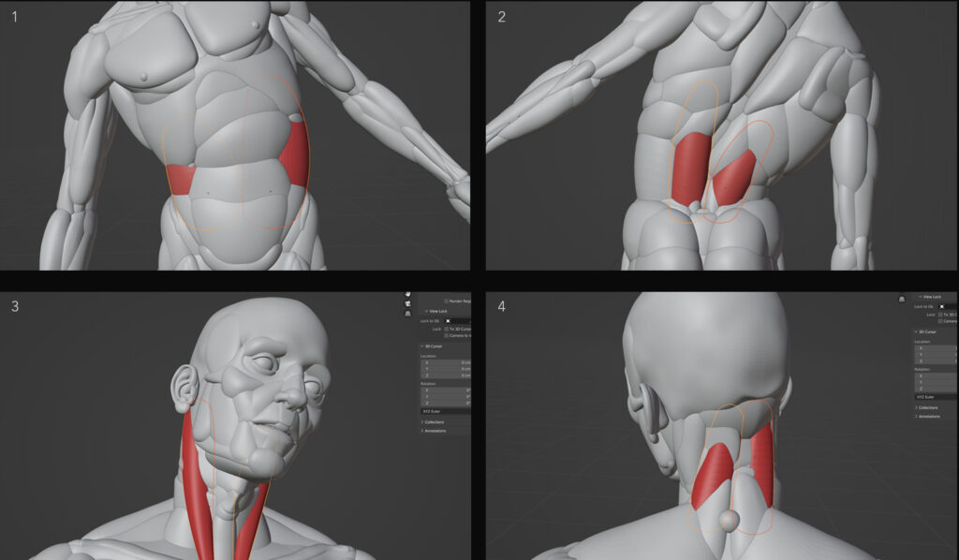959x560 pixels.
Task: Enable Lock Camera to View in front-neck sidebar
Action: [447, 335]
